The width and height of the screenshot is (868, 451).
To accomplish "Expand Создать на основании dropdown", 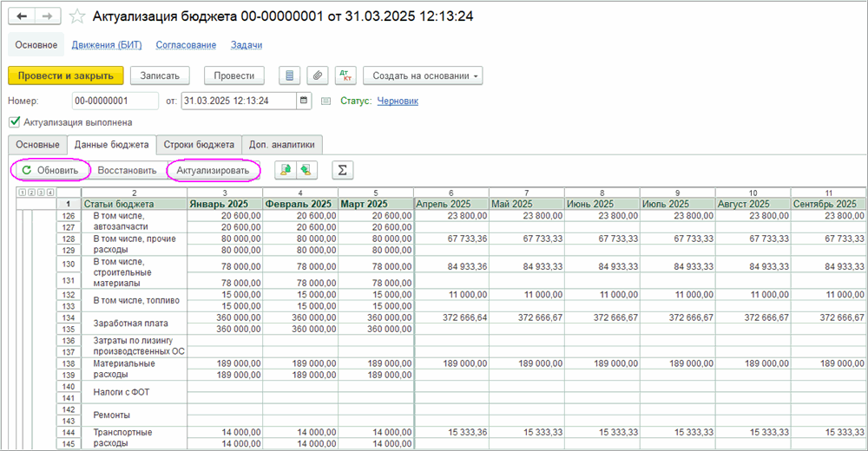I will coord(423,75).
